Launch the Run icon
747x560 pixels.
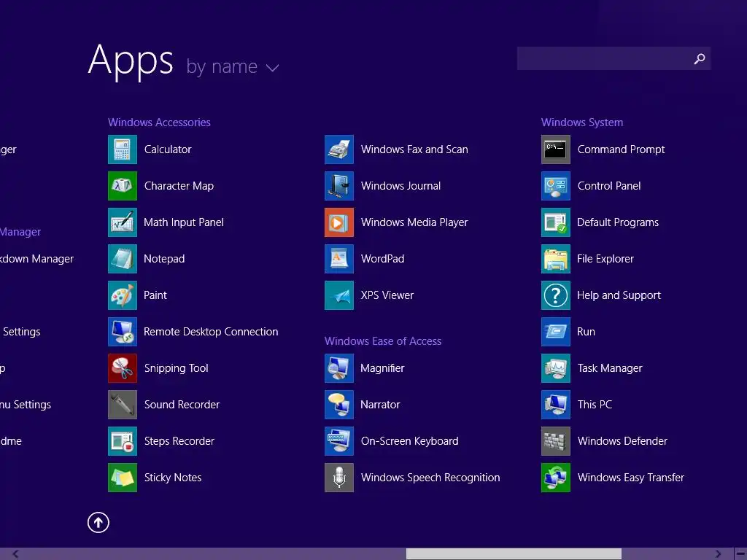(x=555, y=332)
